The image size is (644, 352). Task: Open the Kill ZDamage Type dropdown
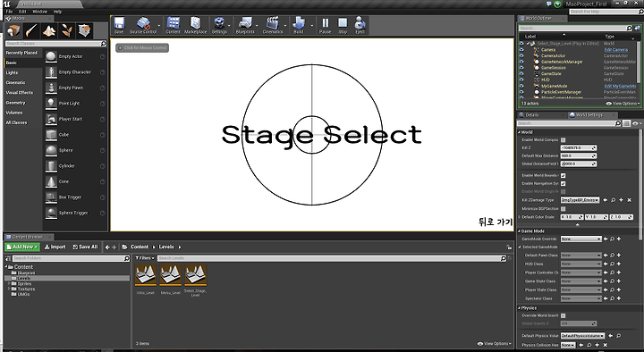pos(580,200)
